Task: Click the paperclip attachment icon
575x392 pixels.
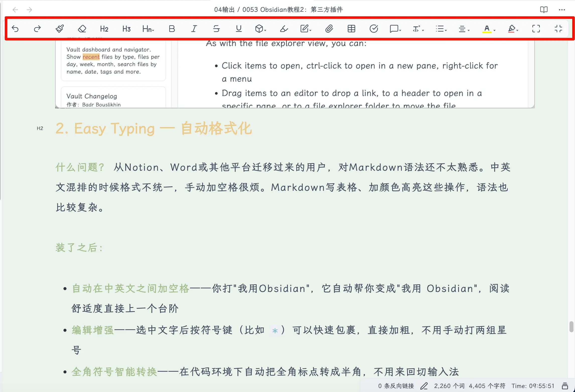Action: click(x=329, y=29)
